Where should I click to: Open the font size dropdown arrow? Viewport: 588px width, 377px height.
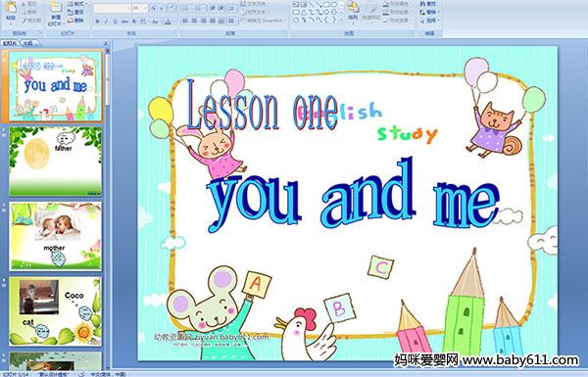145,8
